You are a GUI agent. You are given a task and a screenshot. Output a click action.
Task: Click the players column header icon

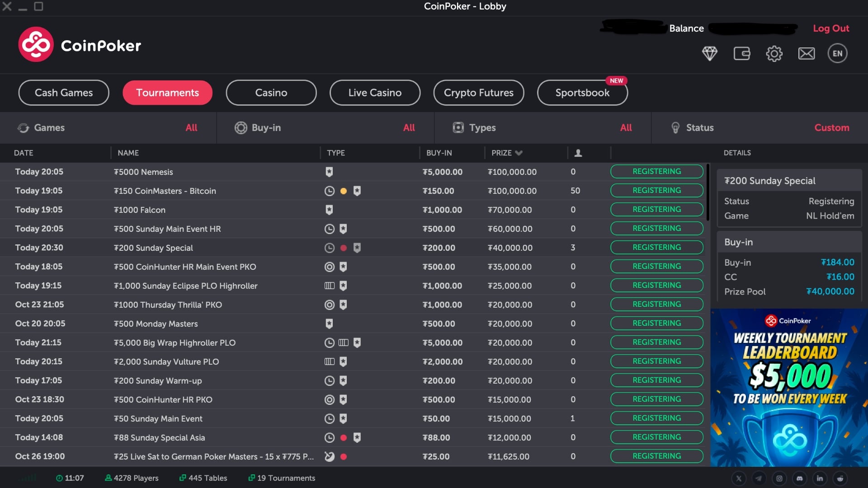pyautogui.click(x=578, y=153)
